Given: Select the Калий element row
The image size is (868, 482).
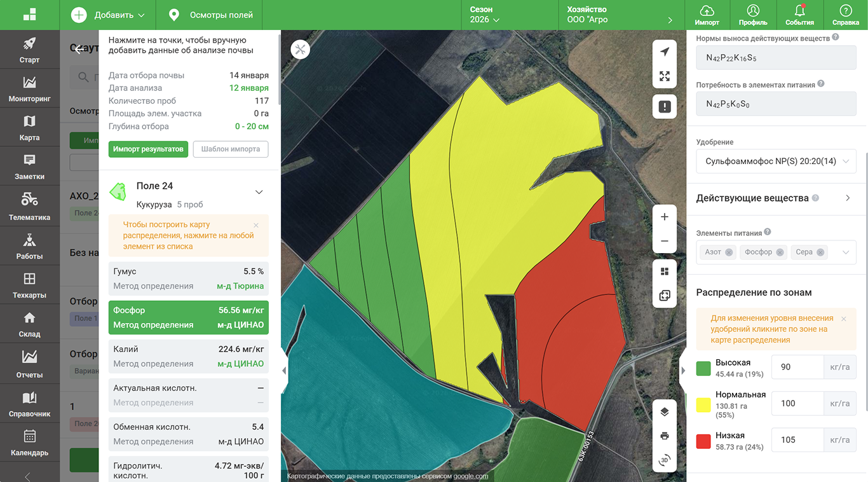Looking at the screenshot, I should (x=189, y=356).
